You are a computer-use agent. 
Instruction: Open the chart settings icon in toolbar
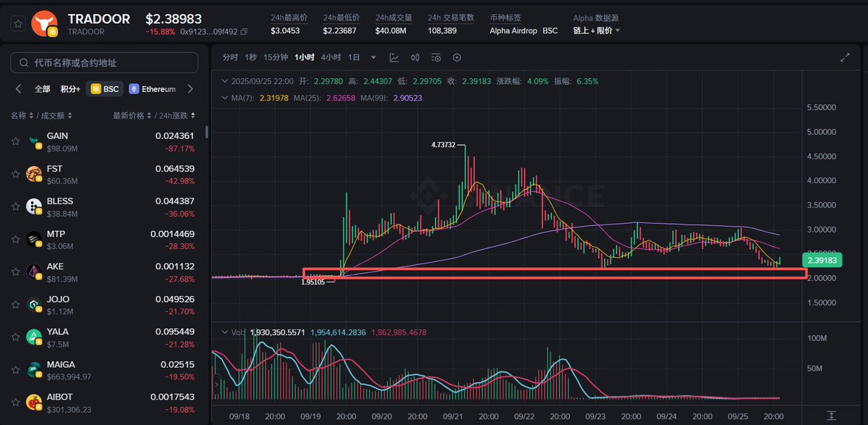click(x=436, y=57)
